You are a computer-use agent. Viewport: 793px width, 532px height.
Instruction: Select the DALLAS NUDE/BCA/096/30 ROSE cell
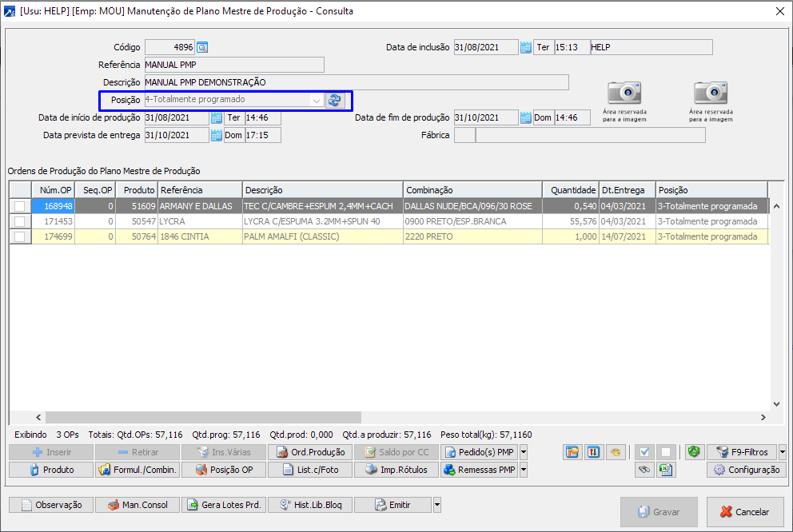click(473, 206)
